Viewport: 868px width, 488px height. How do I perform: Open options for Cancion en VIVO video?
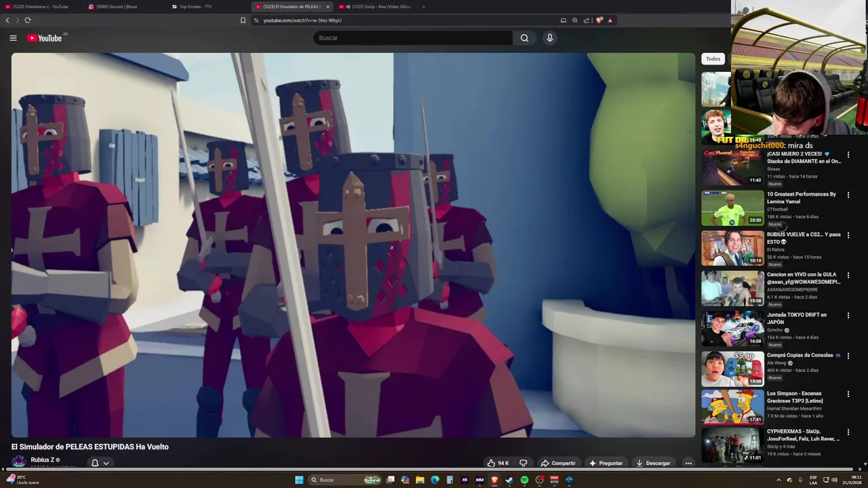[x=848, y=275]
